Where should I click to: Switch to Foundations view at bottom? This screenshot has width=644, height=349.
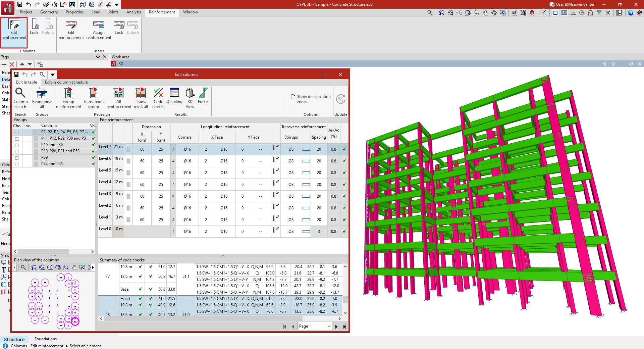pyautogui.click(x=46, y=339)
